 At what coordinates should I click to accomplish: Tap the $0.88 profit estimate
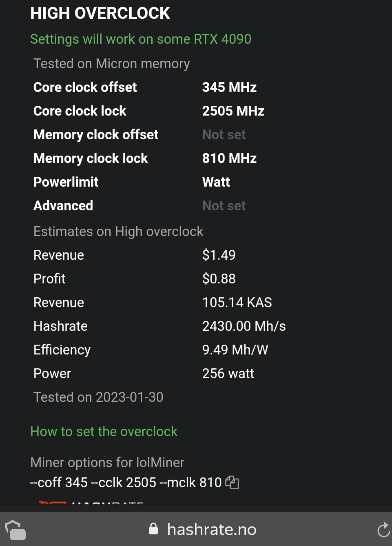click(219, 279)
